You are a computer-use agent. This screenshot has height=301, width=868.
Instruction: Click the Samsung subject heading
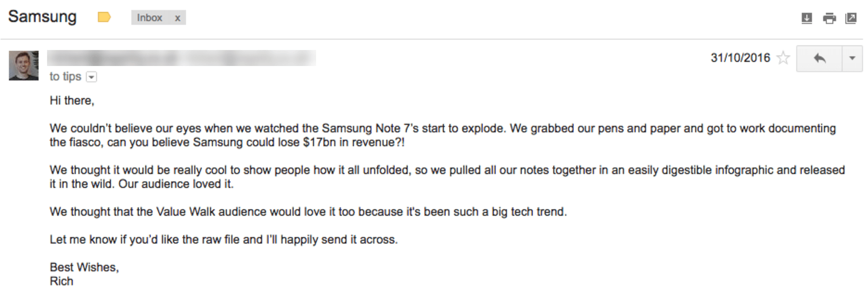42,17
